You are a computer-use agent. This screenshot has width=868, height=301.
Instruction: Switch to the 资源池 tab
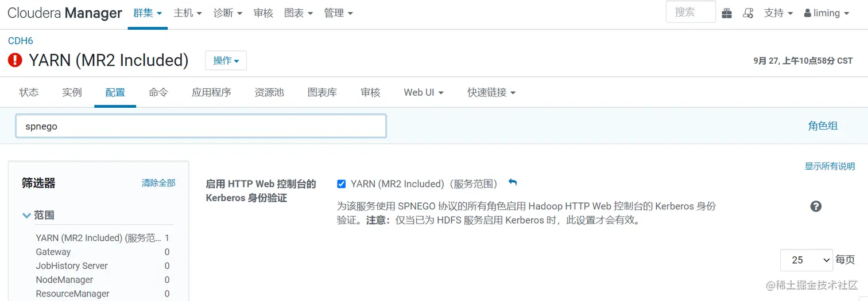point(269,92)
